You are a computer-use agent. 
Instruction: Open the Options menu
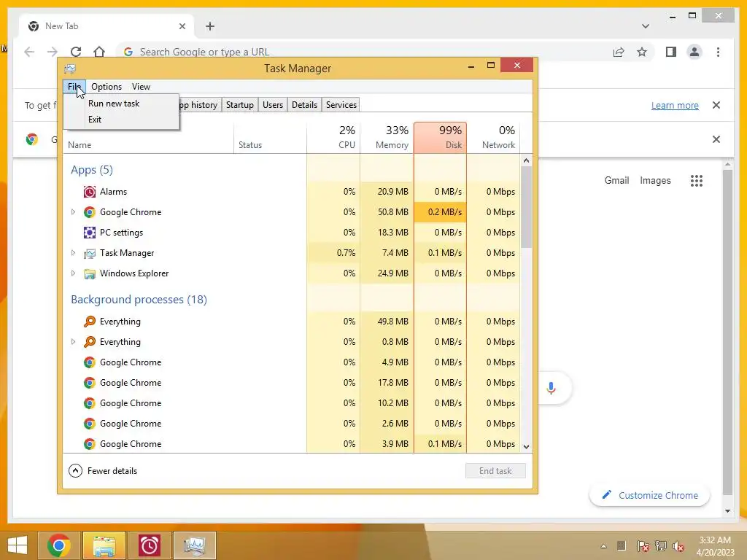(x=107, y=87)
